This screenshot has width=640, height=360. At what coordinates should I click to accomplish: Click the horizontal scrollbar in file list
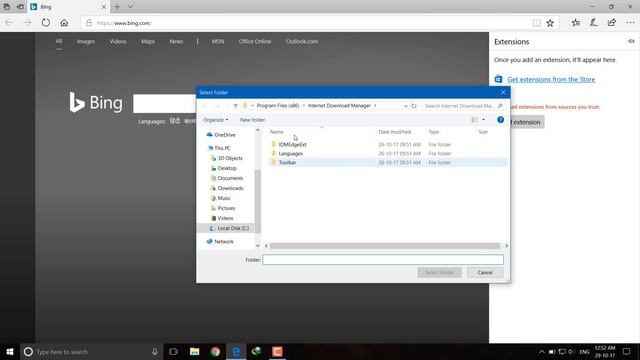click(x=384, y=246)
